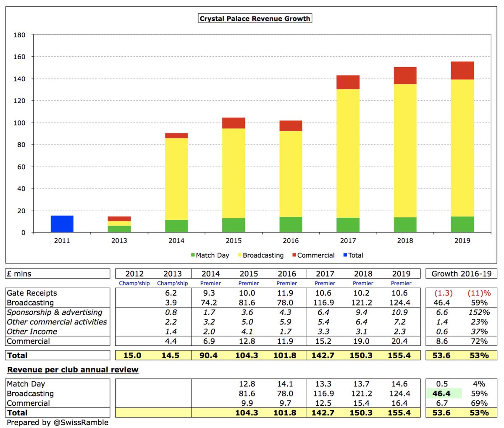Click the 23% Other commercial activities growth cell
This screenshot has width=504, height=428.
(479, 322)
